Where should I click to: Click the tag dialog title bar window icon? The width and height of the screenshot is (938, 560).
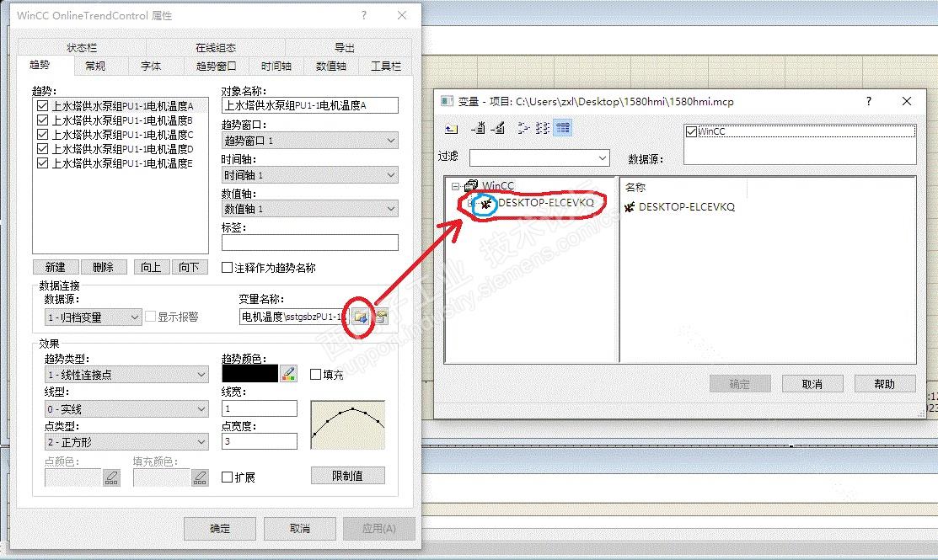(x=447, y=101)
